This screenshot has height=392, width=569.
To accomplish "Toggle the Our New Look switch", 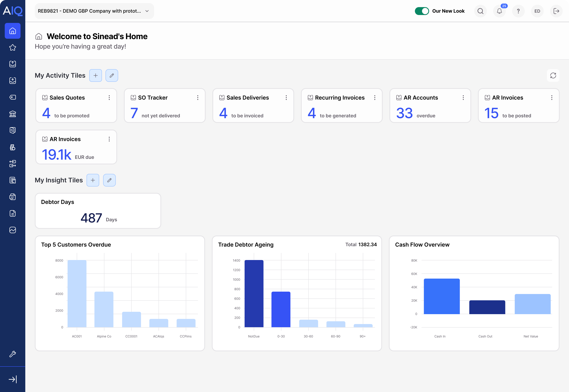I will [422, 11].
